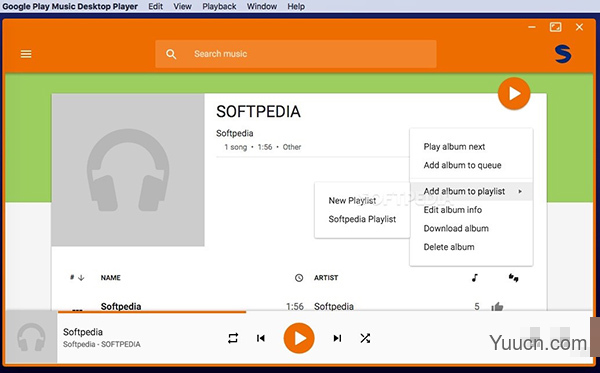Sort by play count note icon
Image resolution: width=600 pixels, height=373 pixels.
[475, 278]
